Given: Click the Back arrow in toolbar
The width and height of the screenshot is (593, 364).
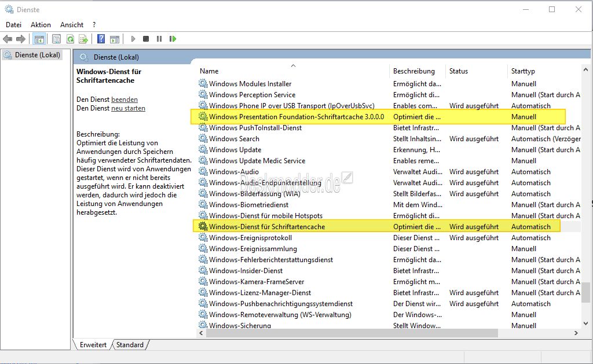Looking at the screenshot, I should [x=8, y=39].
